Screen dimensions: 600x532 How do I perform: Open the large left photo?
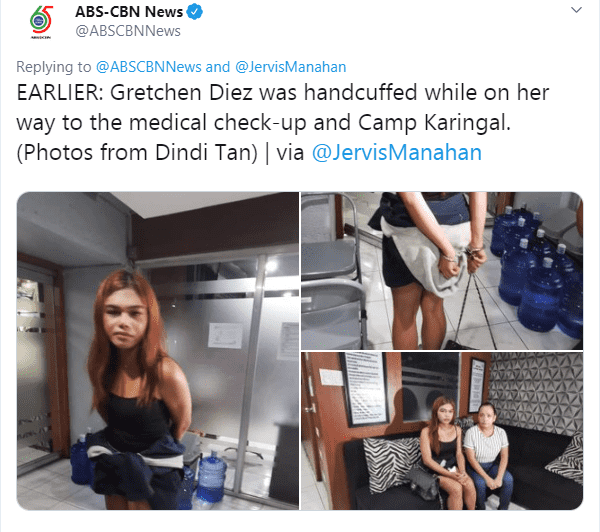click(158, 351)
